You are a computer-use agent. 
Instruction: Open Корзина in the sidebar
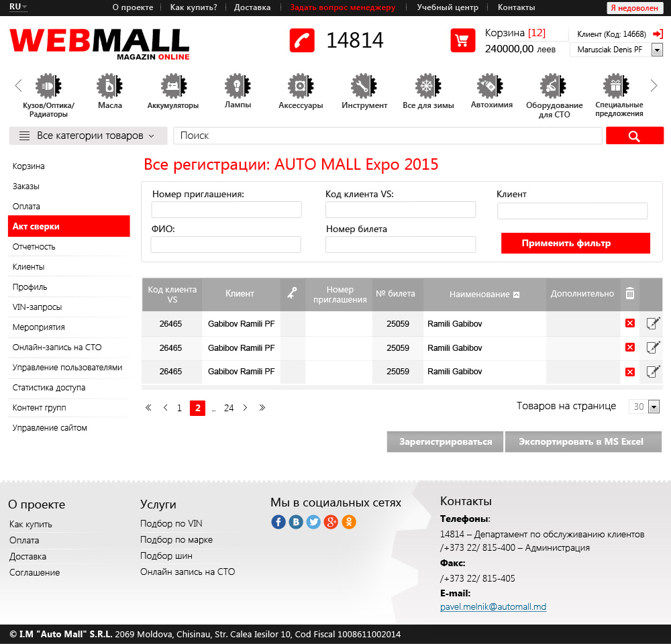[x=28, y=166]
